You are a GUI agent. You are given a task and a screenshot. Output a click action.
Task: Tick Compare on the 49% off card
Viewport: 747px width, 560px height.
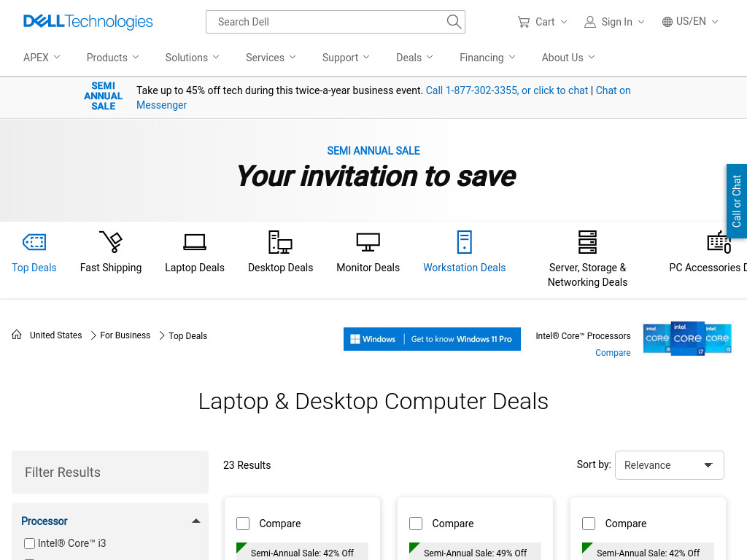click(416, 524)
